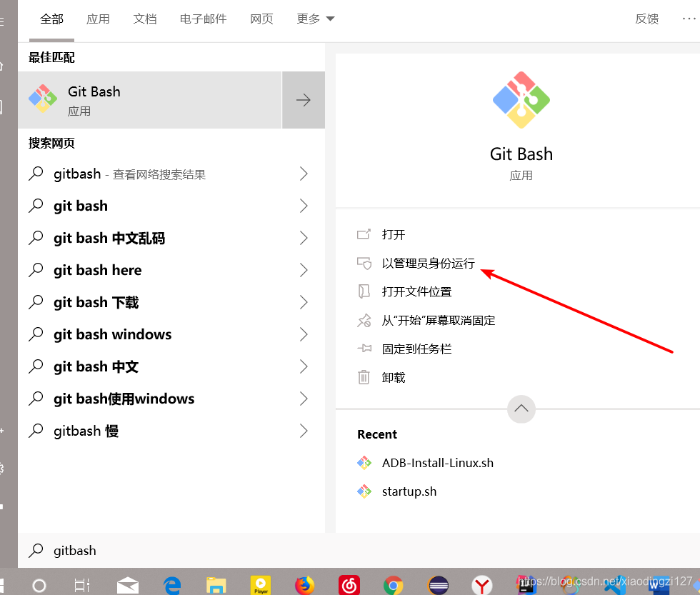Click the pin to taskbar icon
This screenshot has height=595, width=700.
pos(364,349)
